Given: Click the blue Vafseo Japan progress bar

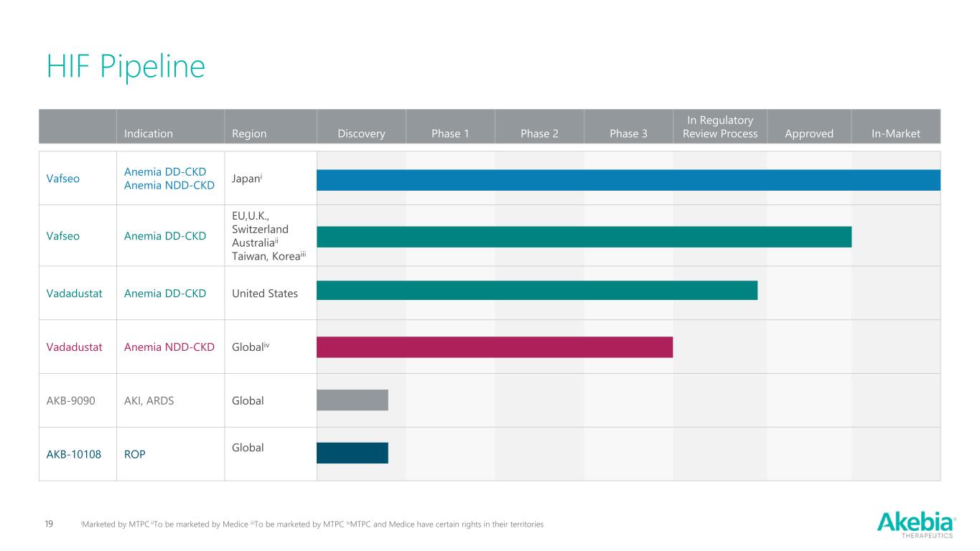Looking at the screenshot, I should (628, 180).
